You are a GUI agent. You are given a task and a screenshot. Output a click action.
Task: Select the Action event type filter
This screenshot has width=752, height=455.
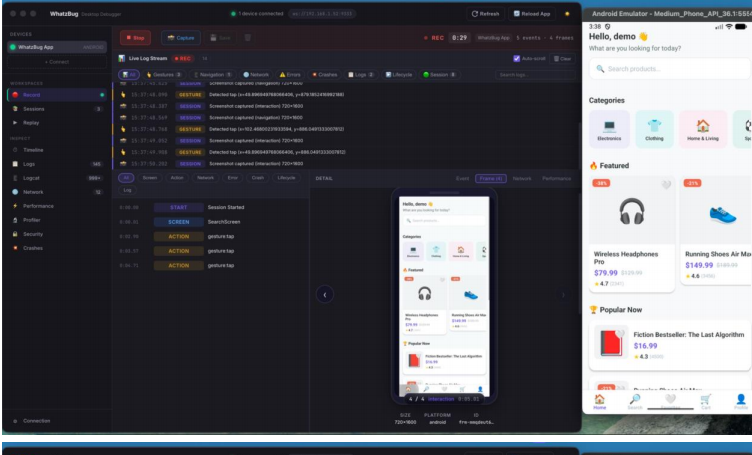point(177,178)
